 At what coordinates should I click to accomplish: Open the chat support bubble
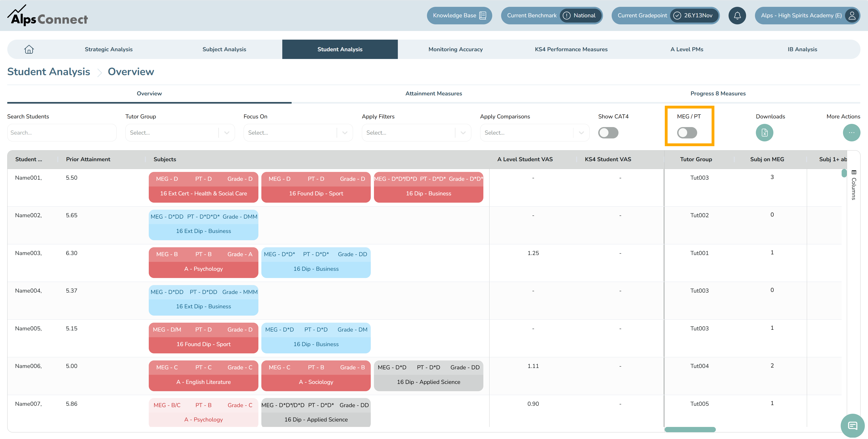coord(852,426)
